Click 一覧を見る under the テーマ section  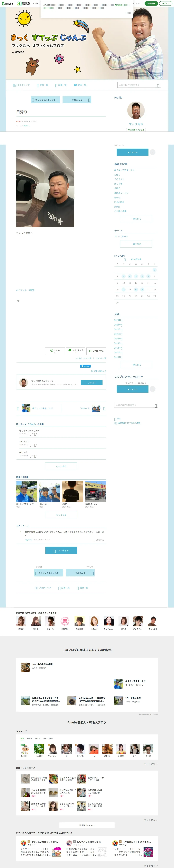[136, 244]
